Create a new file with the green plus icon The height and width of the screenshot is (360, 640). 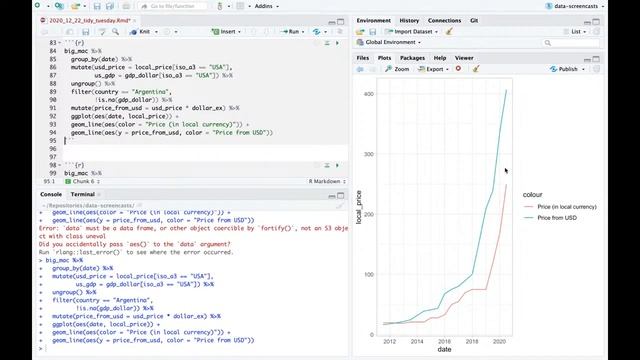click(x=38, y=6)
